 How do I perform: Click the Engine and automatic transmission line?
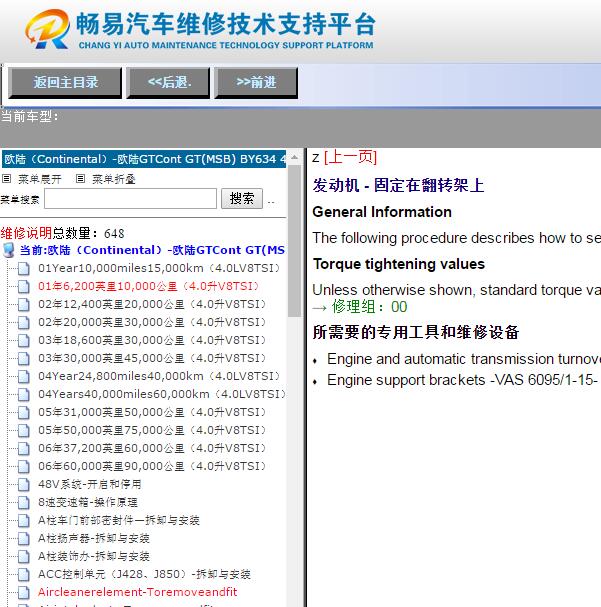point(464,359)
